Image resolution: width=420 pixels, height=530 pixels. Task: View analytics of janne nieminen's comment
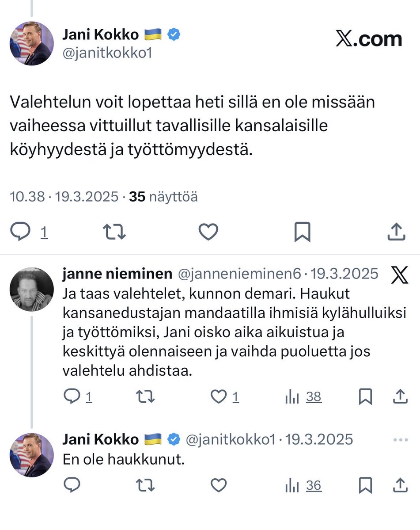point(292,397)
